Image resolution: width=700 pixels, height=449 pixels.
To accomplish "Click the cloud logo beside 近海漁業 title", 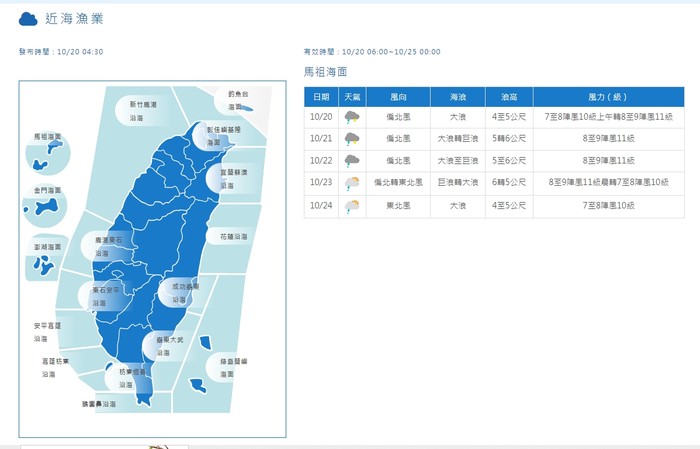I will pos(29,19).
